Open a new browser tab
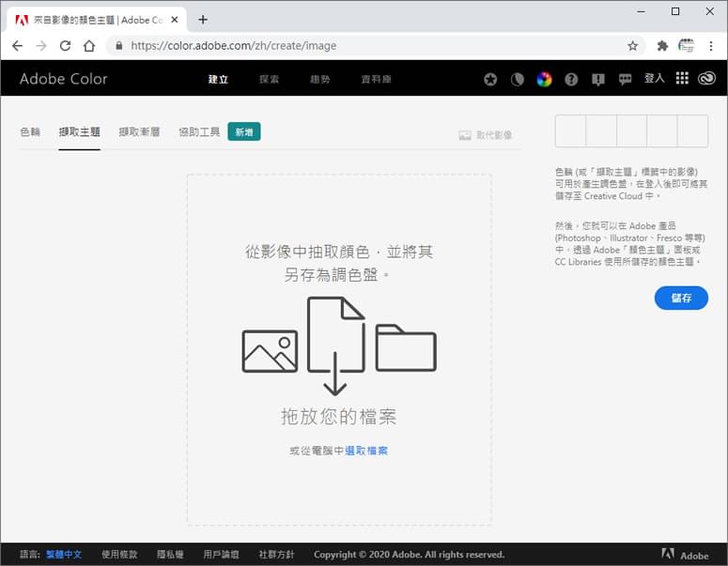 203,20
